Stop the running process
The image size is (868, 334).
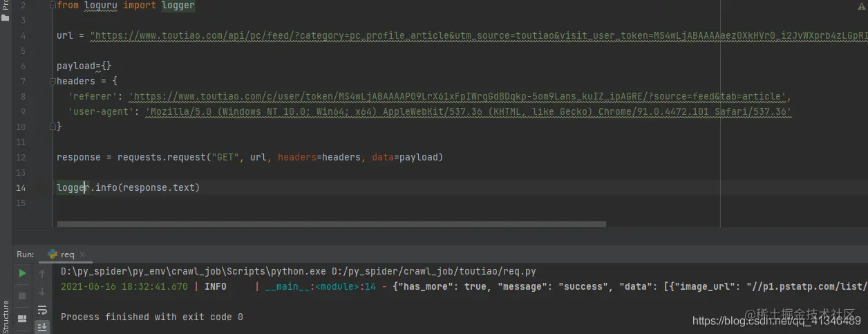click(x=22, y=296)
